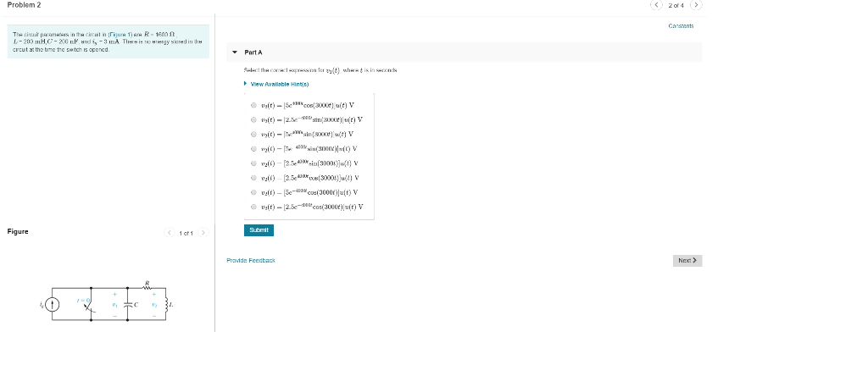Click the '2 of 4' problem counter text

pos(676,6)
